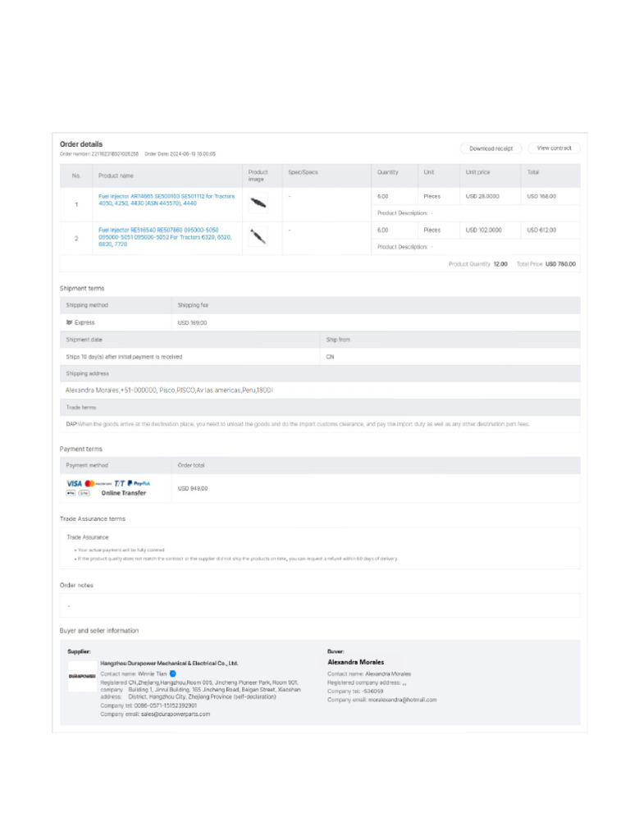Image resolution: width=630 pixels, height=840 pixels.
Task: Click the T/T payment icon
Action: (120, 483)
